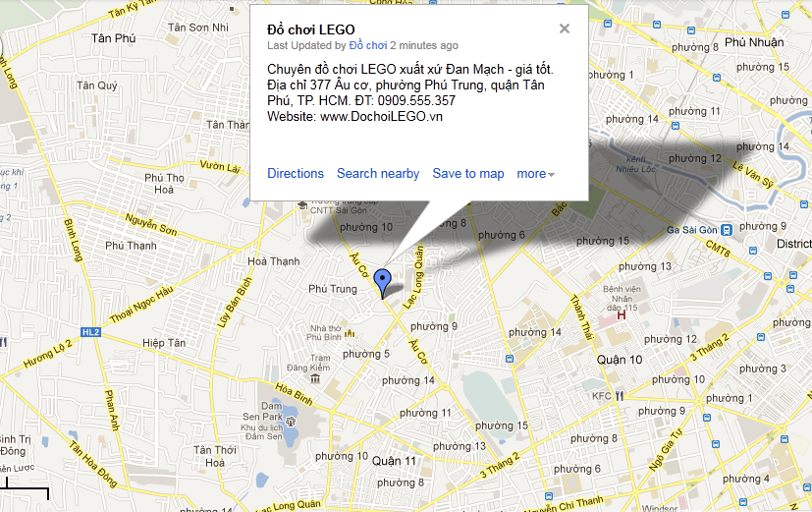Select Save to map link
812x512 pixels.
click(468, 174)
